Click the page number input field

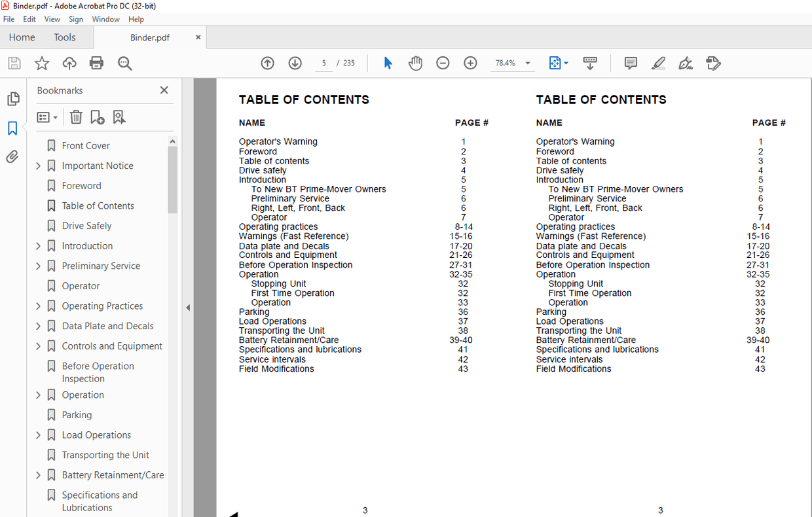click(323, 63)
